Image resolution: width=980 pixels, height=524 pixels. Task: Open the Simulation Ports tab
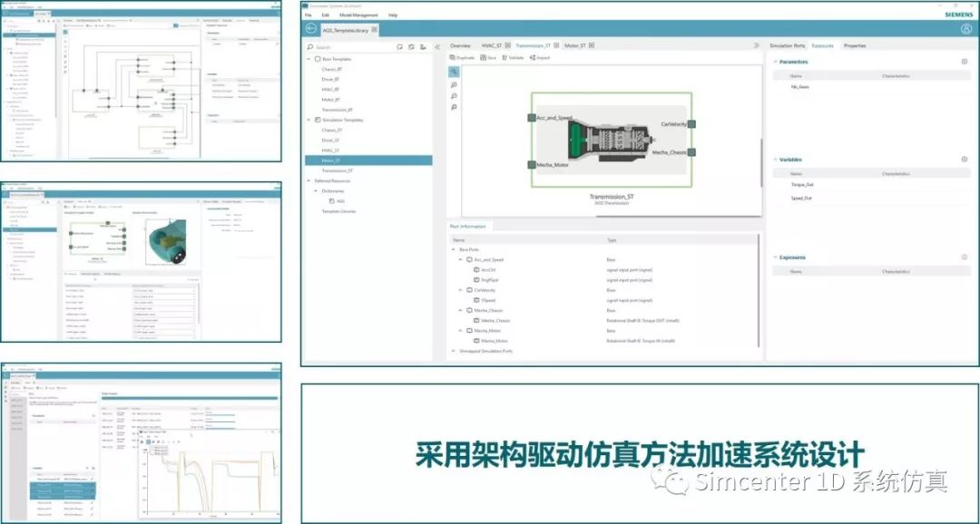(787, 45)
